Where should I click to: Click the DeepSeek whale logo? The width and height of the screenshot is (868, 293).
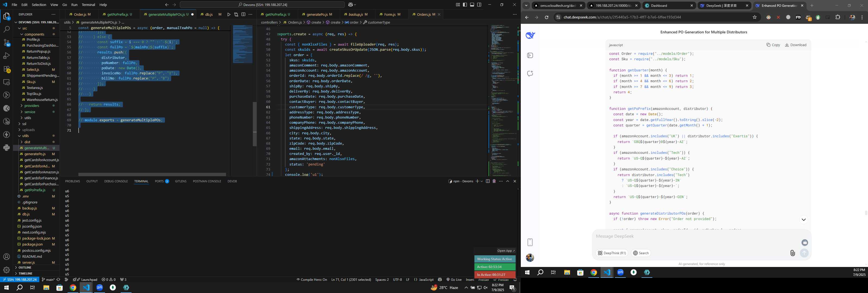(x=530, y=35)
